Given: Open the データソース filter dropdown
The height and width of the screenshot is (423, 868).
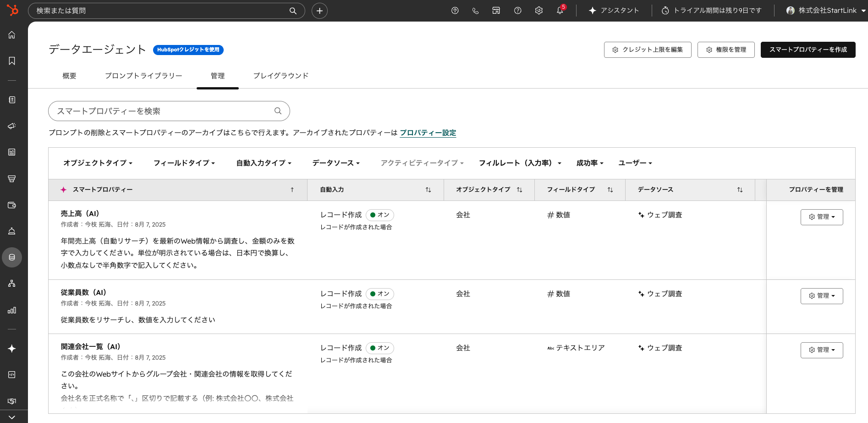Looking at the screenshot, I should tap(336, 163).
